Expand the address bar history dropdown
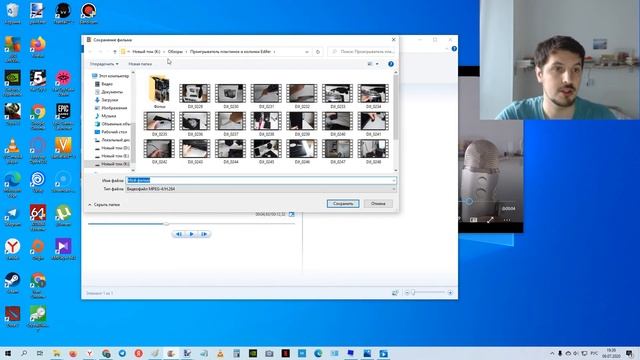Image resolution: width=640 pixels, height=360 pixels. pyautogui.click(x=307, y=52)
